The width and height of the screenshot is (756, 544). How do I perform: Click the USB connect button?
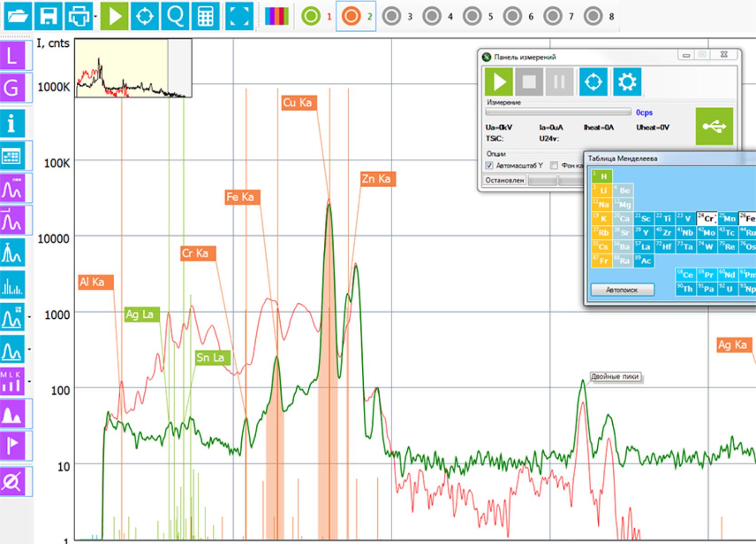(714, 126)
